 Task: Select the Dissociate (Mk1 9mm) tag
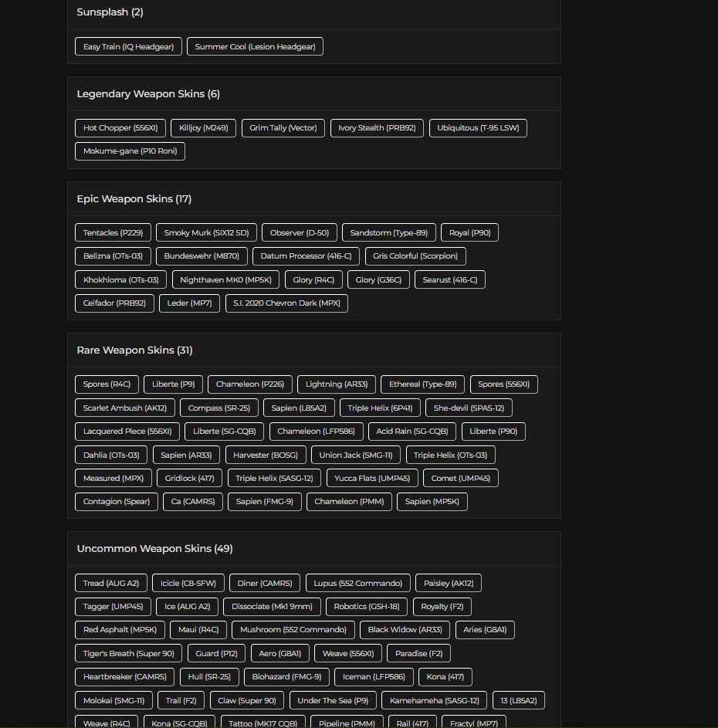pos(273,607)
